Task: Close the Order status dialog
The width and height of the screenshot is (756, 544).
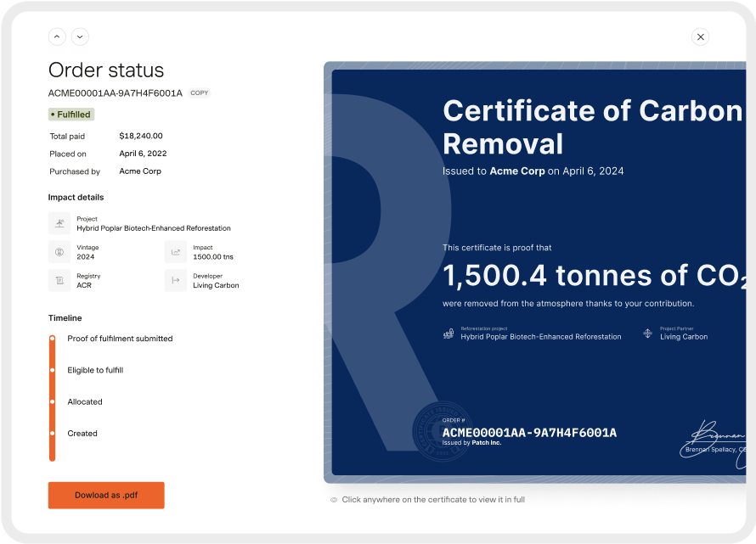Action: (x=700, y=37)
